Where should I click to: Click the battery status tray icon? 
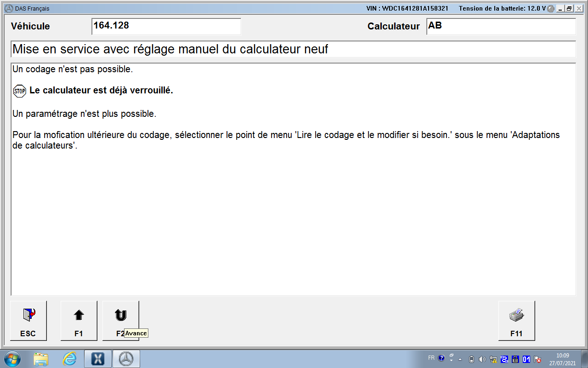471,359
